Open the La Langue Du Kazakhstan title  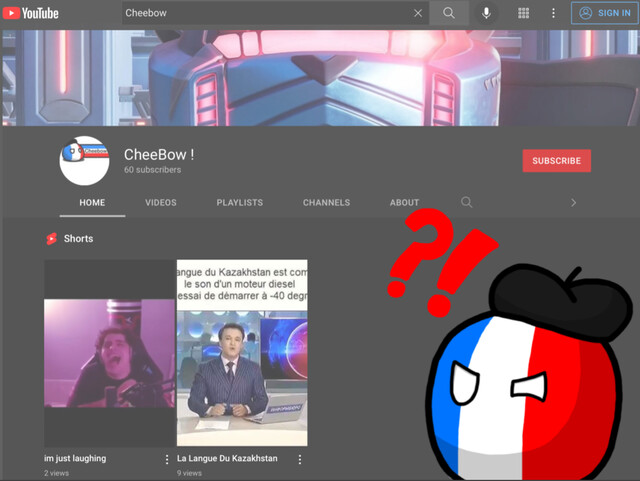coord(227,458)
